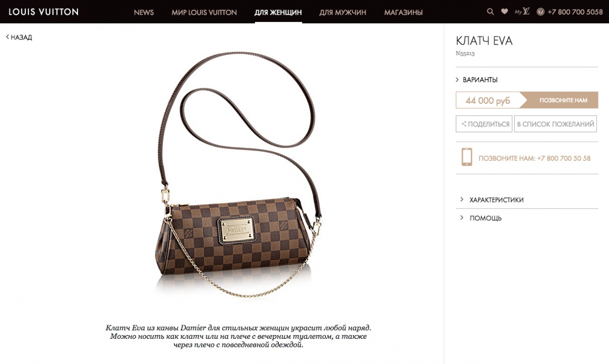Click the phone icon beside the call number
This screenshot has width=609, height=364.
[467, 157]
